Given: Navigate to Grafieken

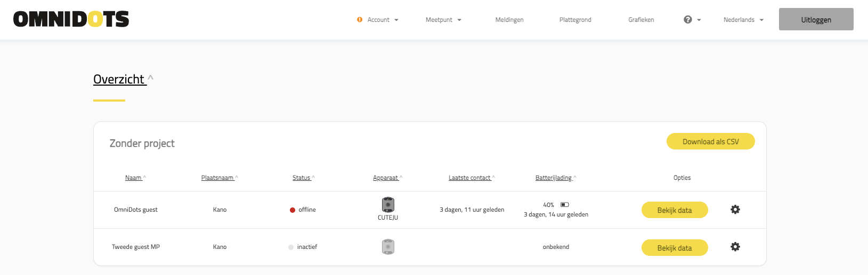Looking at the screenshot, I should 641,20.
